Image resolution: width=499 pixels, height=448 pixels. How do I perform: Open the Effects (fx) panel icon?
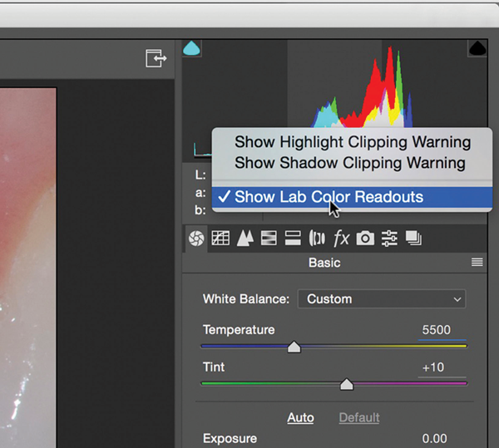tap(341, 239)
